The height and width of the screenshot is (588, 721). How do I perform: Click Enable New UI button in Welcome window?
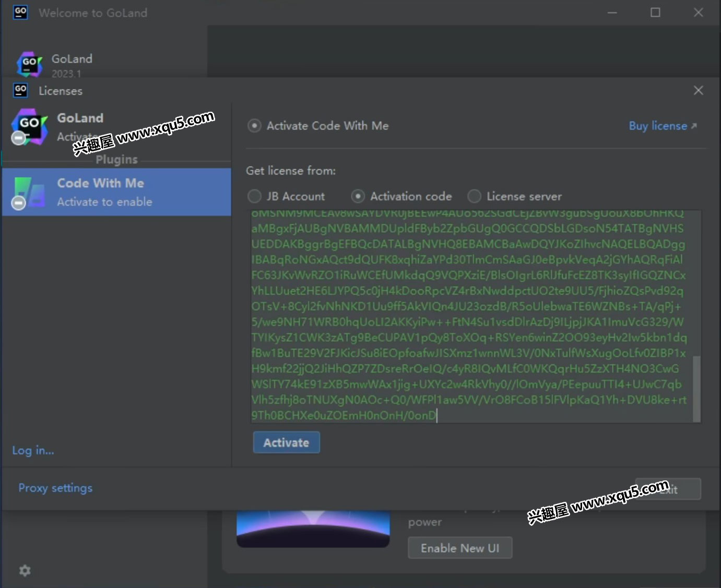[x=460, y=548]
